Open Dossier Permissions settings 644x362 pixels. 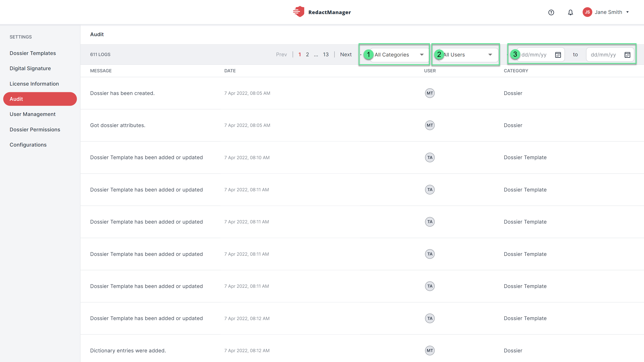(x=35, y=129)
